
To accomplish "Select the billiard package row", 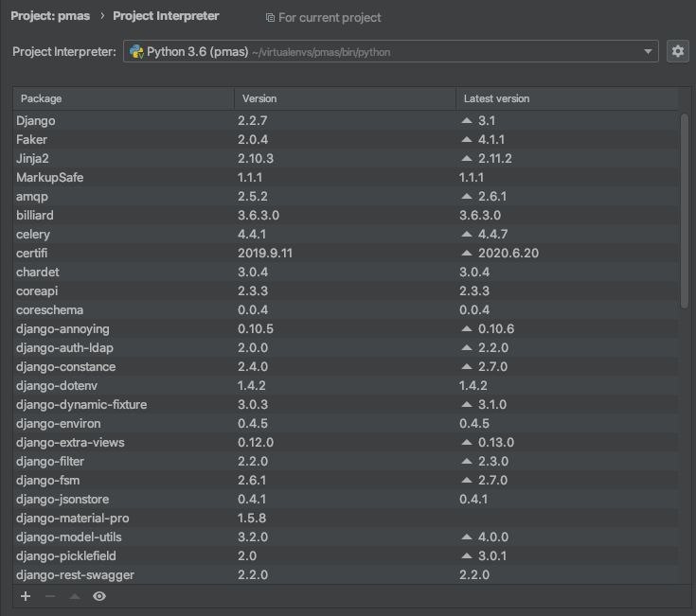I will point(346,215).
